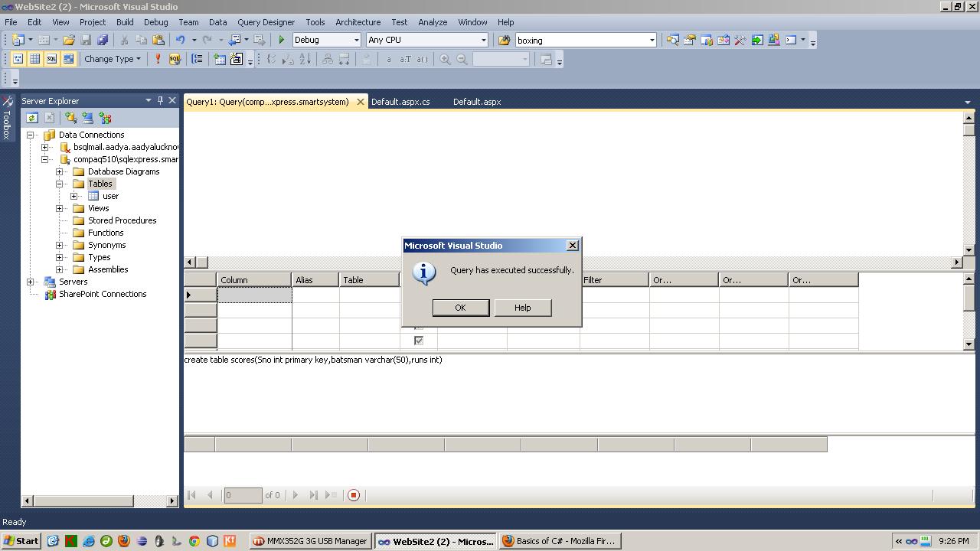Expand the Servers tree node
Screen dimensions: 980x551
pyautogui.click(x=31, y=282)
